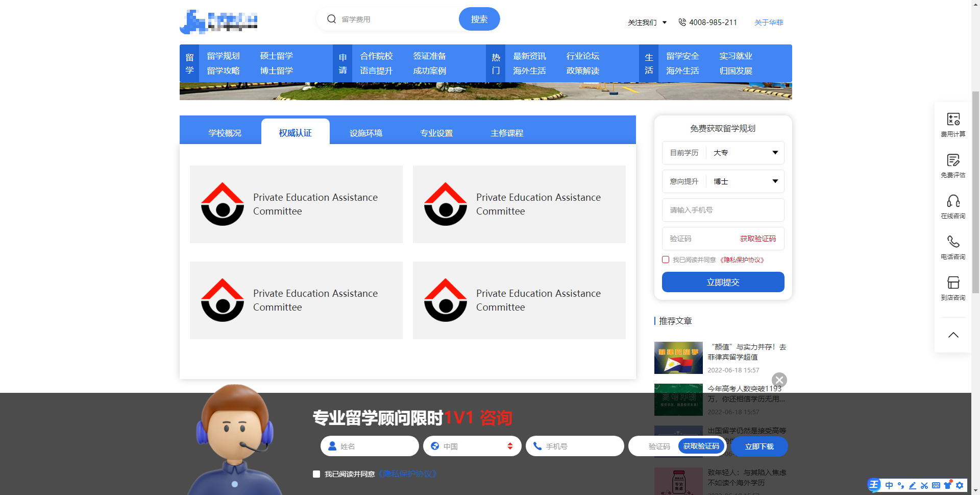Open the 硕士留学 nav item
Image resolution: width=980 pixels, height=495 pixels.
(x=276, y=56)
